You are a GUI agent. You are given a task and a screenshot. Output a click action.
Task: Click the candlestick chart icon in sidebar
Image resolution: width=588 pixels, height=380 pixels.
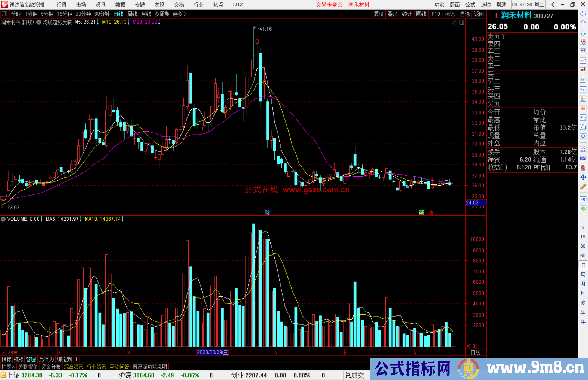click(583, 70)
